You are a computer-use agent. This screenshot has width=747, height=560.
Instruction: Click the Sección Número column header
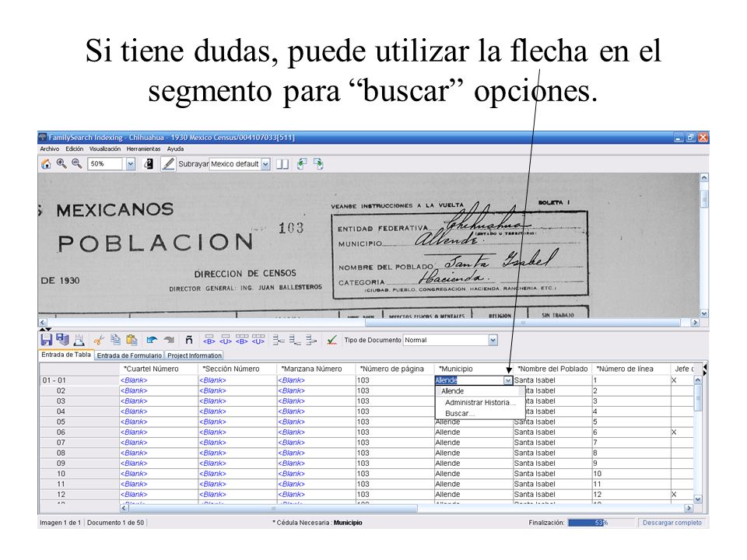237,369
